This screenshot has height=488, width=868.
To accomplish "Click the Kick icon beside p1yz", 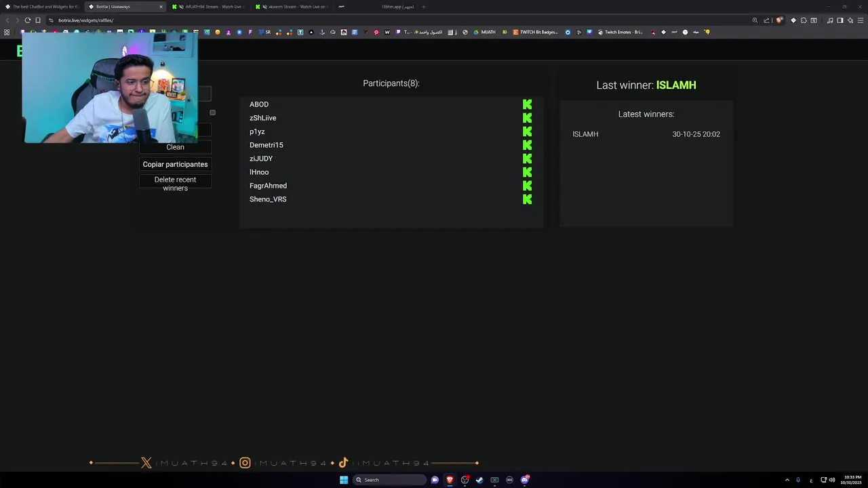I will click(x=527, y=131).
